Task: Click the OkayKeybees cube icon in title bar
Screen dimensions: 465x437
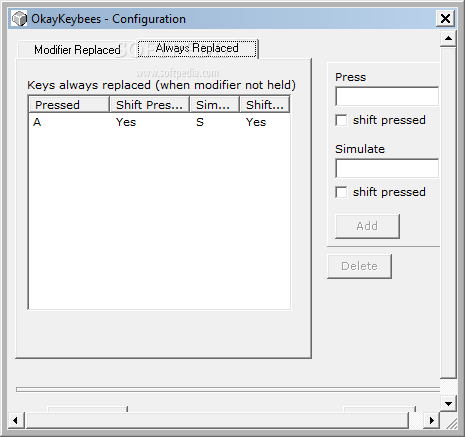Action: coord(19,18)
